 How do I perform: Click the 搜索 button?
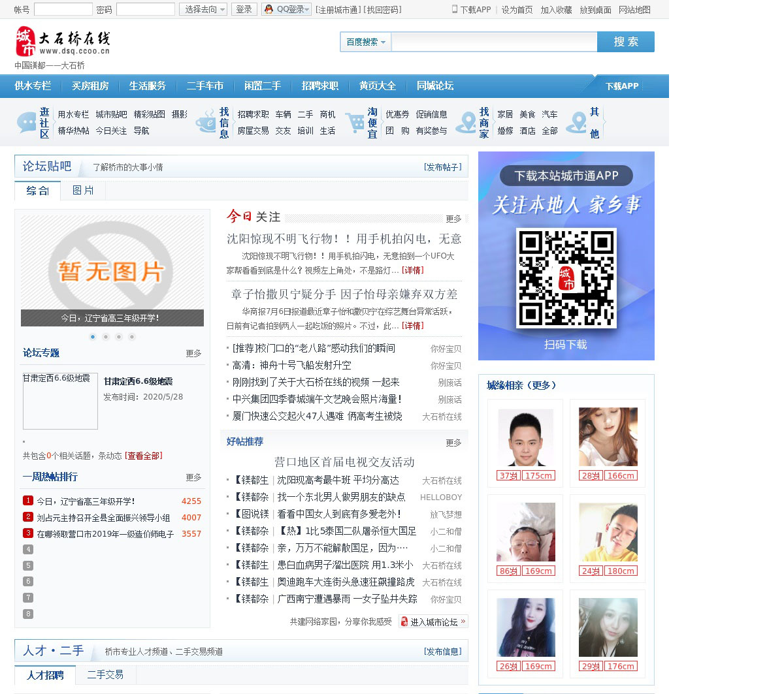point(626,42)
